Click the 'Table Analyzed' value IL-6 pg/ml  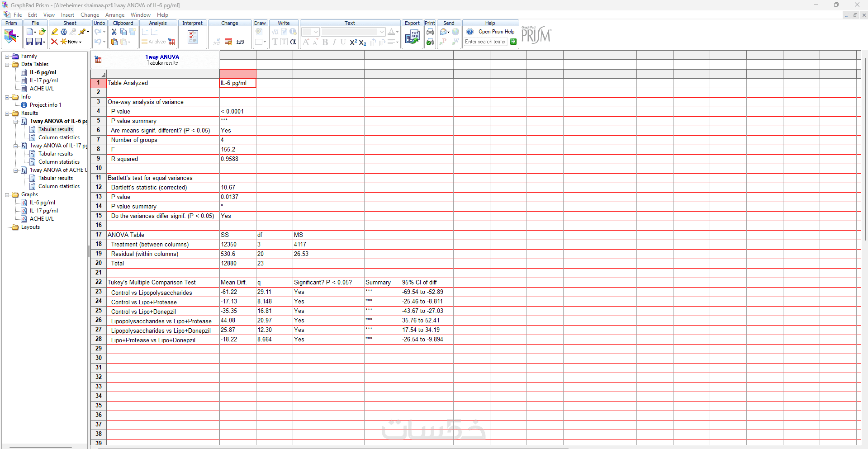coord(237,83)
